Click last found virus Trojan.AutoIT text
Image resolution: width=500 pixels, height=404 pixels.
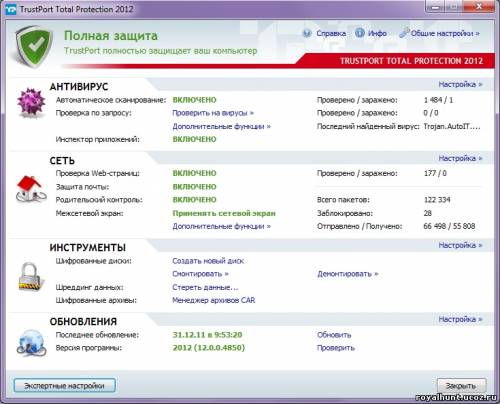click(x=452, y=126)
